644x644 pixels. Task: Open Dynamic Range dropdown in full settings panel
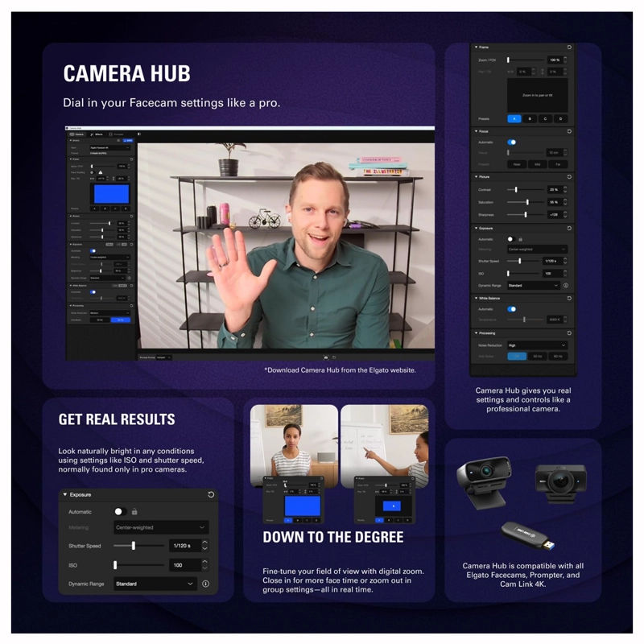[534, 286]
